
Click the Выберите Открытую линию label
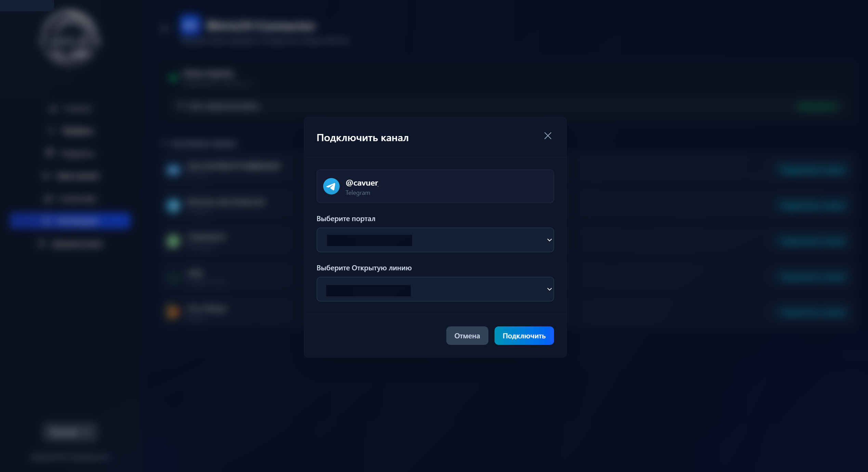point(364,268)
